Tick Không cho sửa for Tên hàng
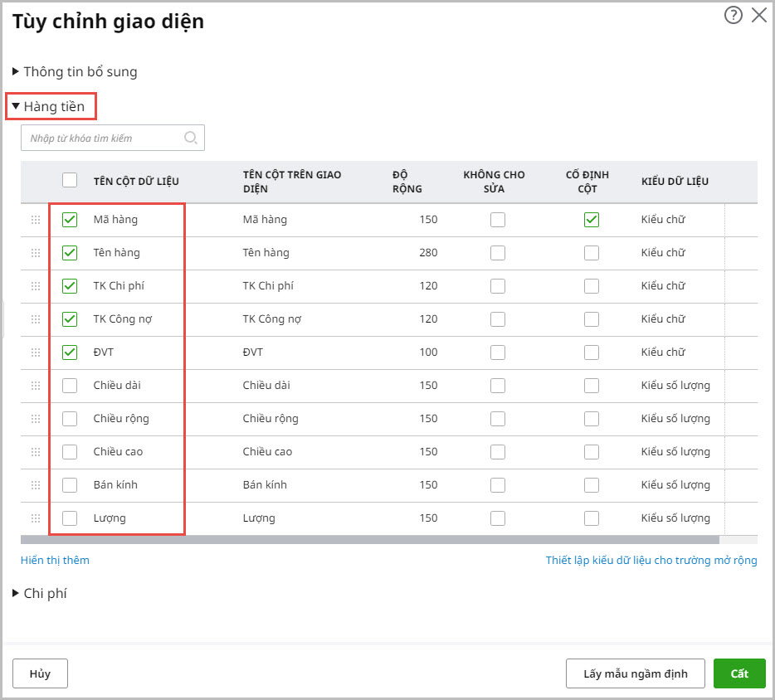This screenshot has width=775, height=700. (x=497, y=253)
